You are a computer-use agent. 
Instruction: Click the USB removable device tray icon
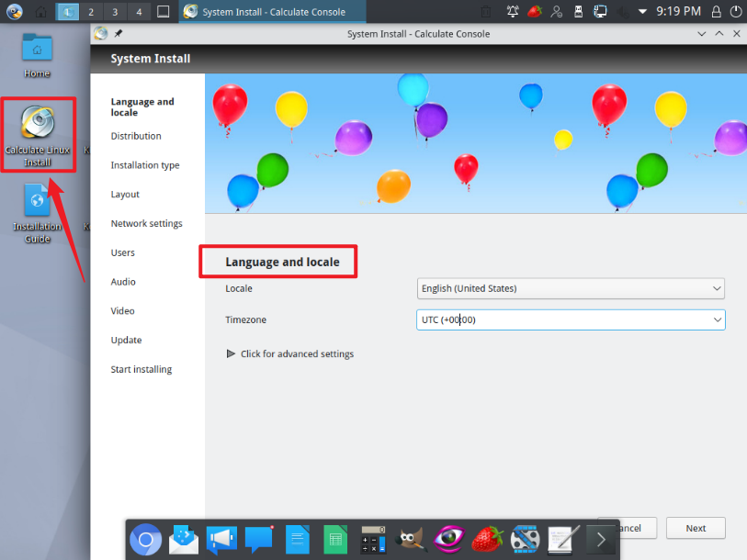coord(578,11)
